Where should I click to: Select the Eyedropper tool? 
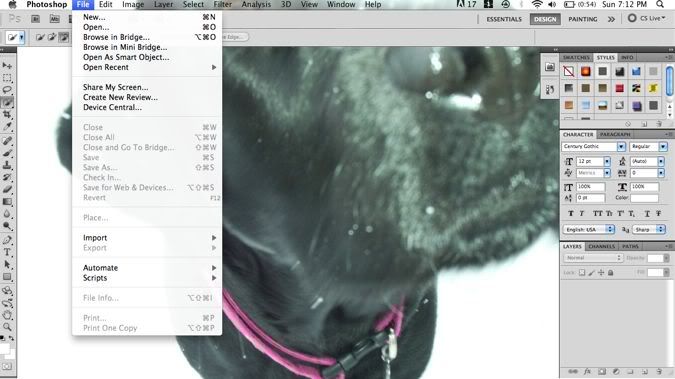tap(7, 127)
